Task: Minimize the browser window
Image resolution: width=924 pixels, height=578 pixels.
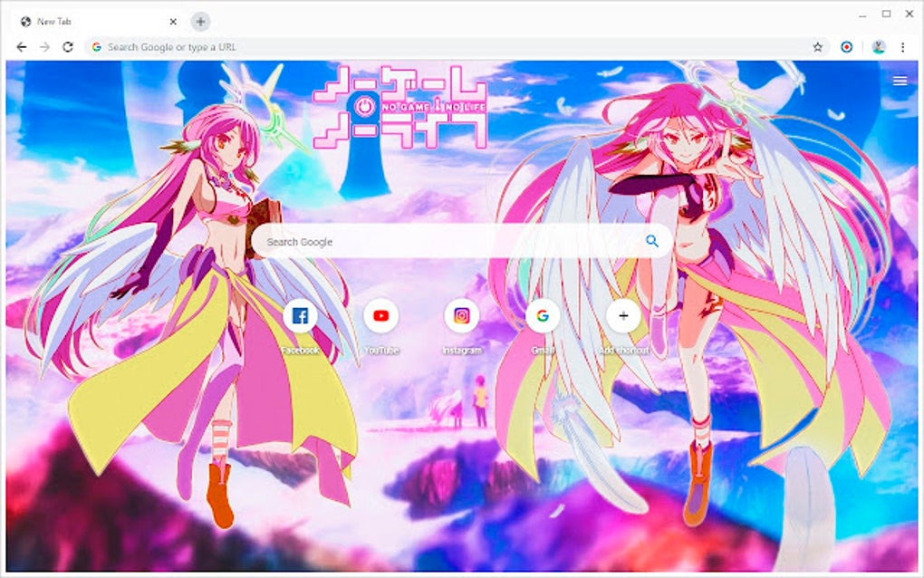Action: point(862,14)
